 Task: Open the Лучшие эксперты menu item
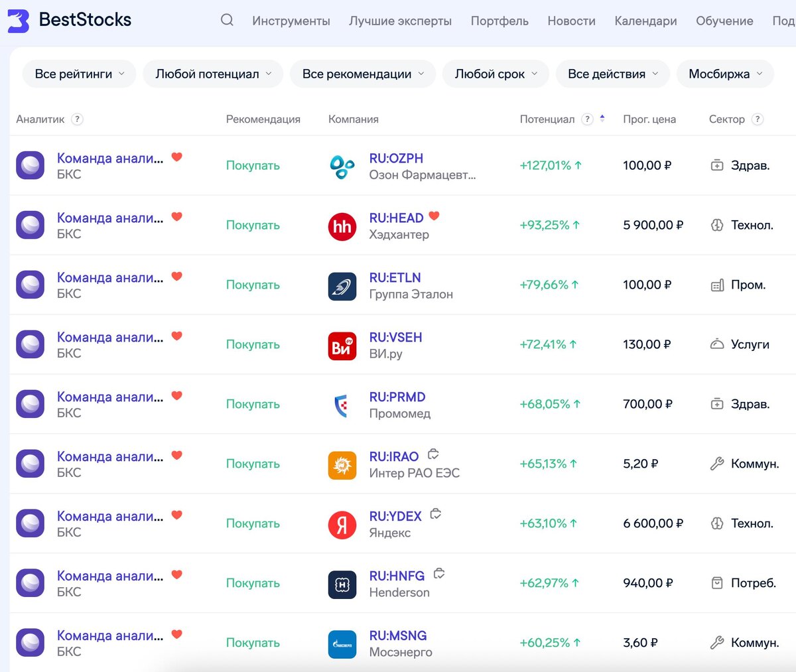(x=400, y=21)
